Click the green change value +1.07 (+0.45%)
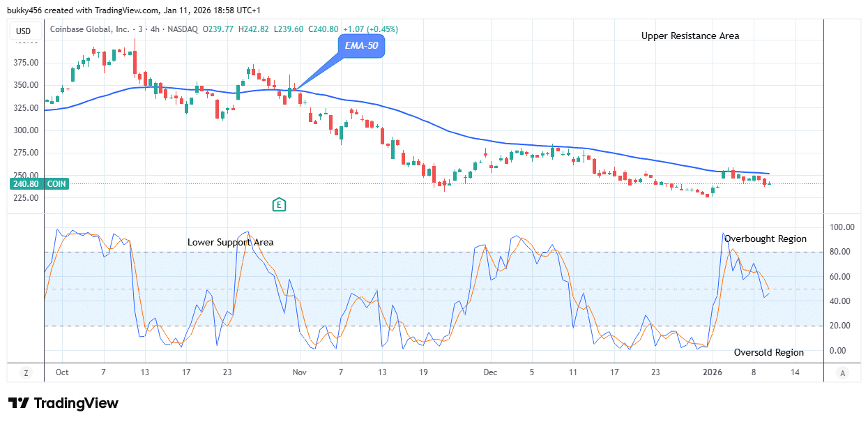 [371, 31]
